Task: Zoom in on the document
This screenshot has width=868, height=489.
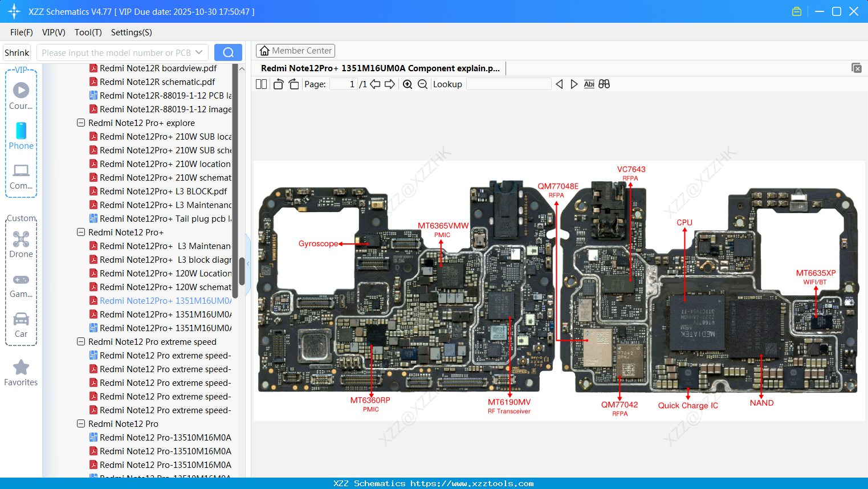Action: [x=407, y=84]
